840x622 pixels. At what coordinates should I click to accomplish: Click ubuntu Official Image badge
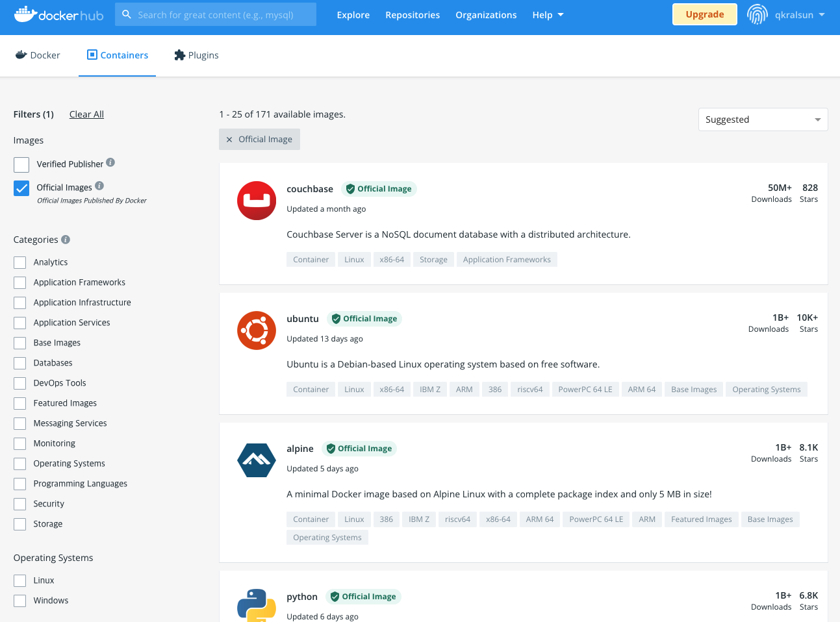(364, 319)
